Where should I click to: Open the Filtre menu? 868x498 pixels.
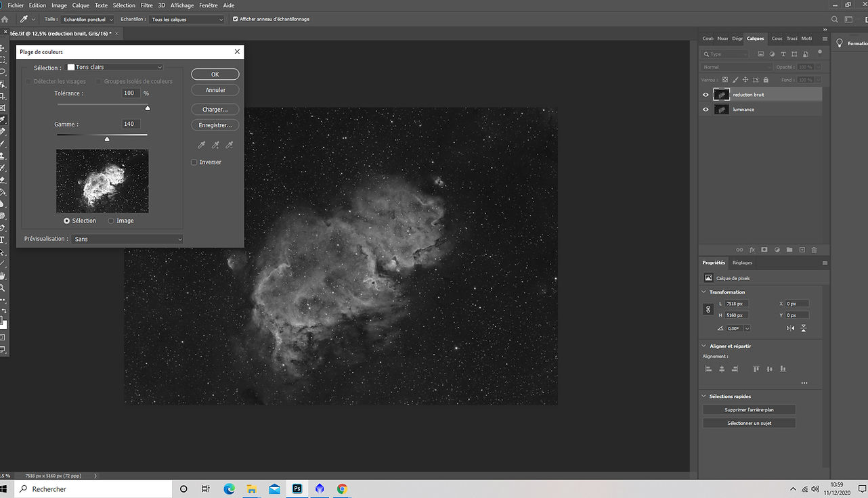point(146,5)
